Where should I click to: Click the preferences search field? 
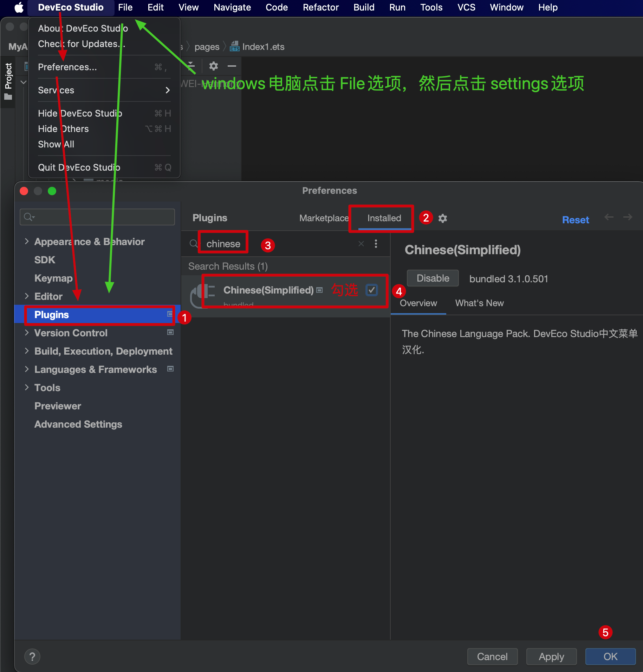(x=97, y=217)
